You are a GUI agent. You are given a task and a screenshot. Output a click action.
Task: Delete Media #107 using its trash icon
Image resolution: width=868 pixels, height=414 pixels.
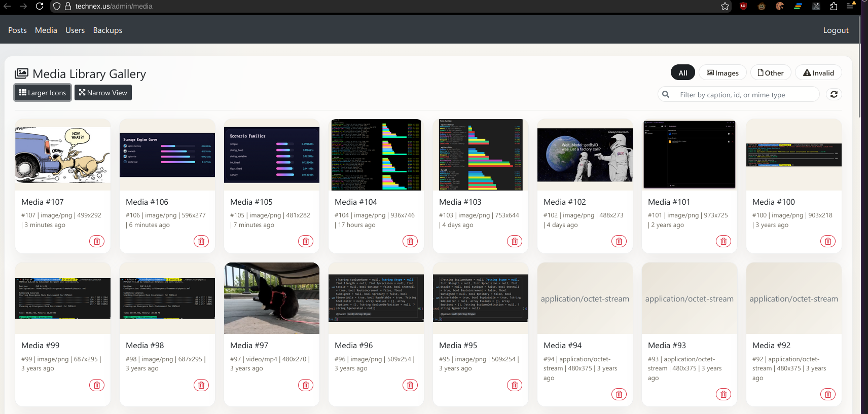[x=97, y=241]
